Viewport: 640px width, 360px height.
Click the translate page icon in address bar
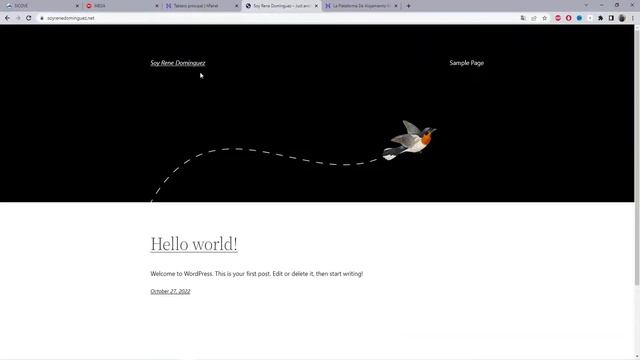click(523, 18)
